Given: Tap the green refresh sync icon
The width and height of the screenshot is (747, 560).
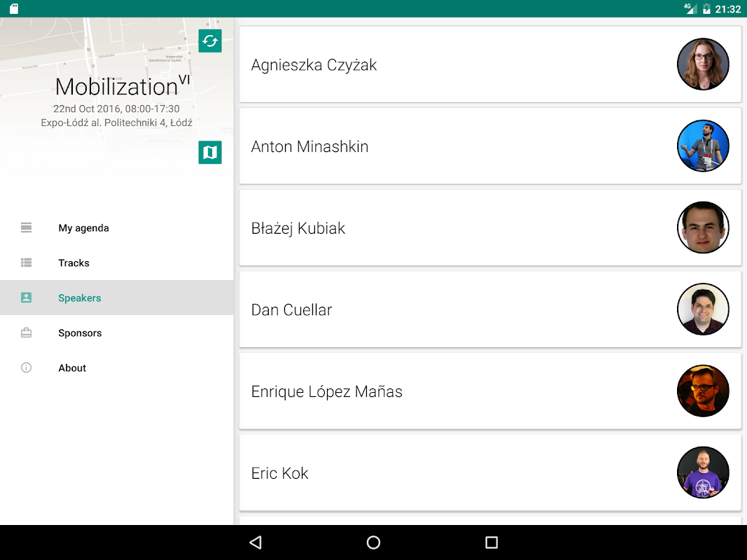Looking at the screenshot, I should pyautogui.click(x=210, y=41).
